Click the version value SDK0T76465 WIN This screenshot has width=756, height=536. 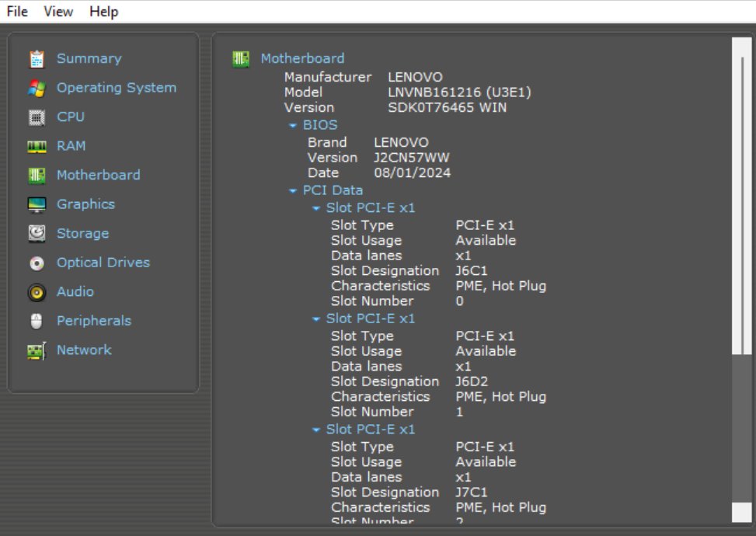coord(448,107)
